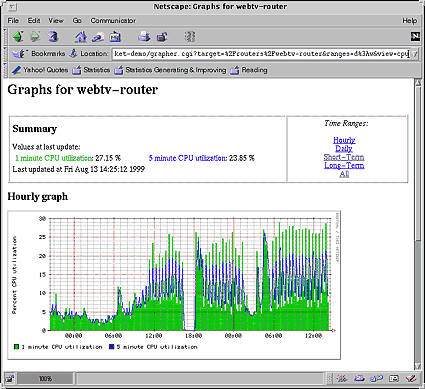Follow the Hourly time range link
425x389 pixels.
coord(344,140)
